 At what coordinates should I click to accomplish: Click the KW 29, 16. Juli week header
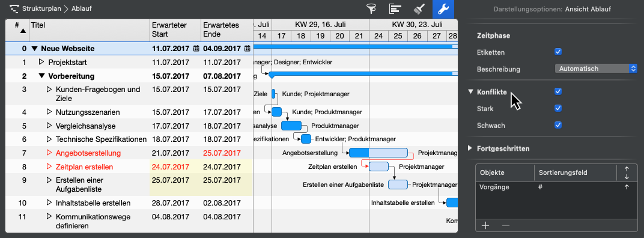pyautogui.click(x=320, y=24)
